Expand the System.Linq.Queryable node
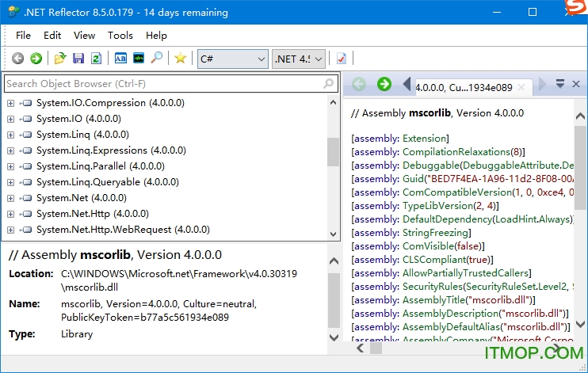Image resolution: width=588 pixels, height=373 pixels. pos(10,182)
